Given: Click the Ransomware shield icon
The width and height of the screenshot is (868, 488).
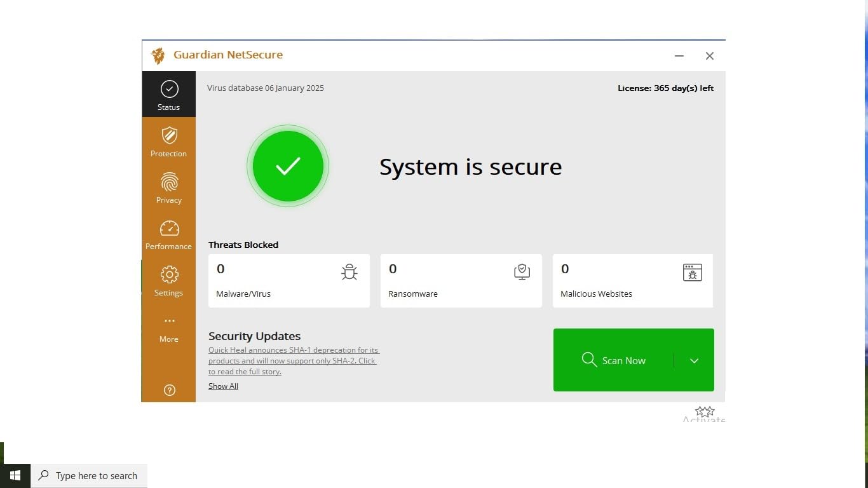Looking at the screenshot, I should (x=522, y=271).
